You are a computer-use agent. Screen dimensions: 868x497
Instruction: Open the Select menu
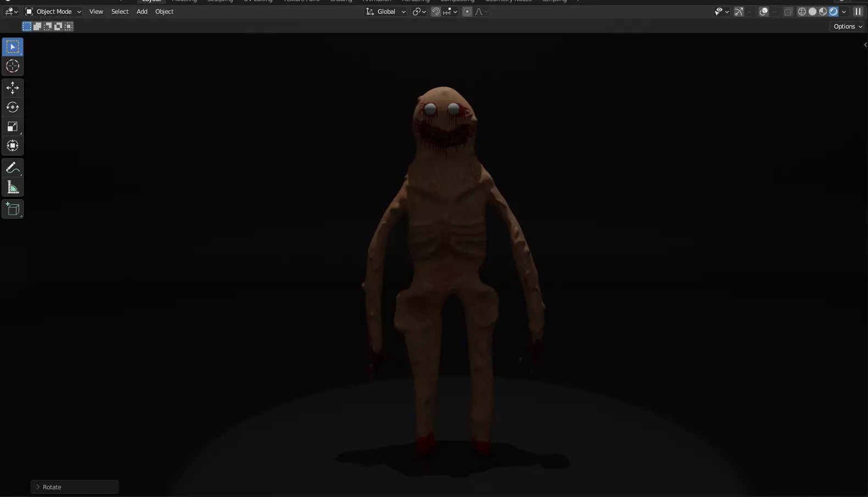coord(120,12)
